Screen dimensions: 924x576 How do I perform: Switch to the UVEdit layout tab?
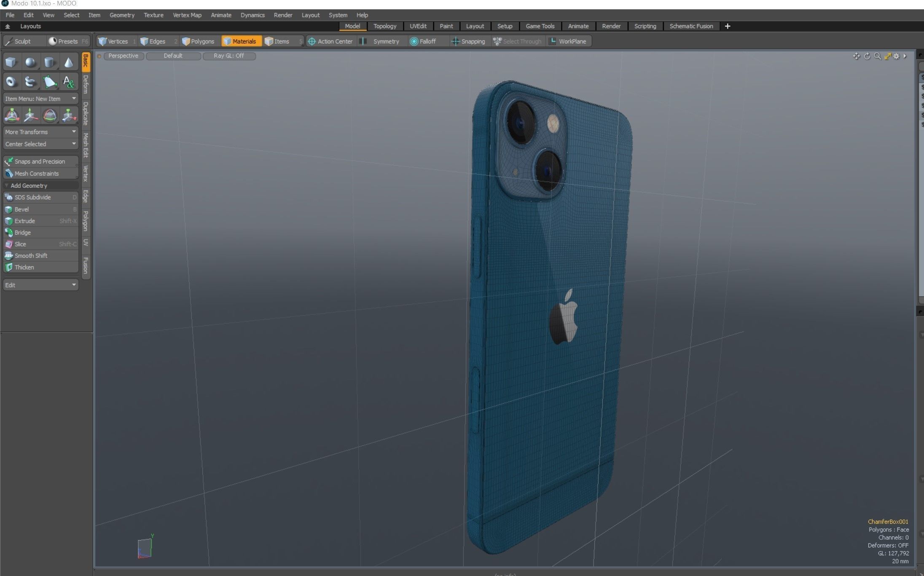coord(418,26)
